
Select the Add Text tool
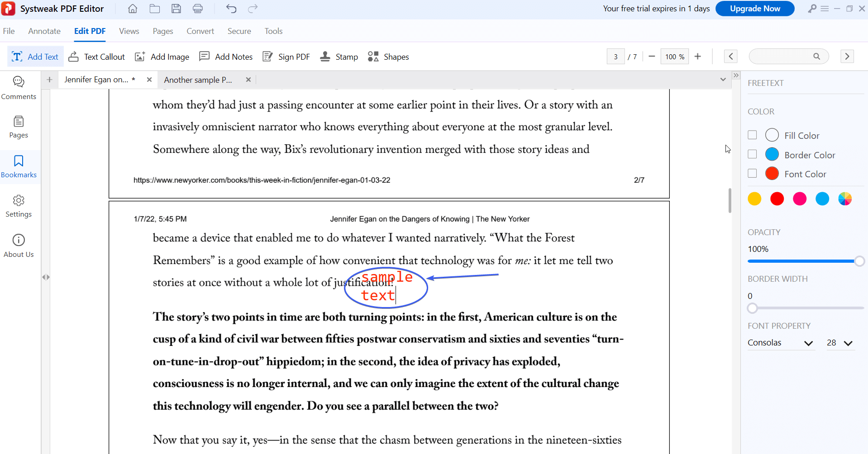coord(35,57)
